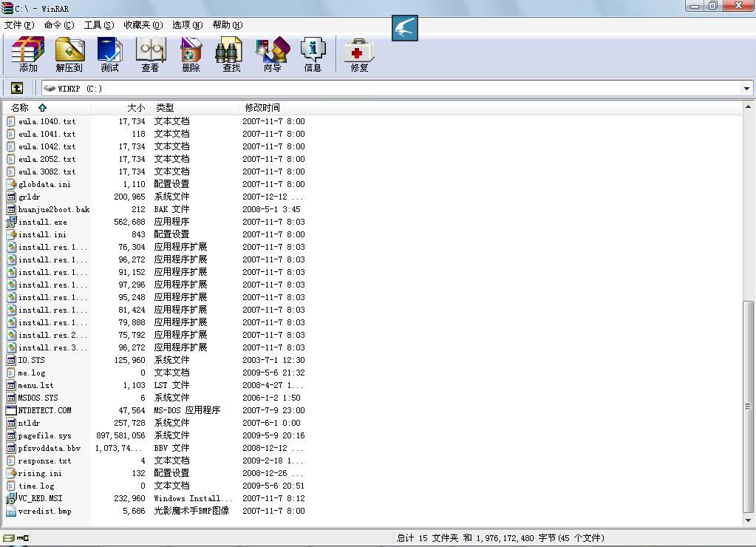
Task: Go up one folder with arrow icon
Action: click(17, 88)
